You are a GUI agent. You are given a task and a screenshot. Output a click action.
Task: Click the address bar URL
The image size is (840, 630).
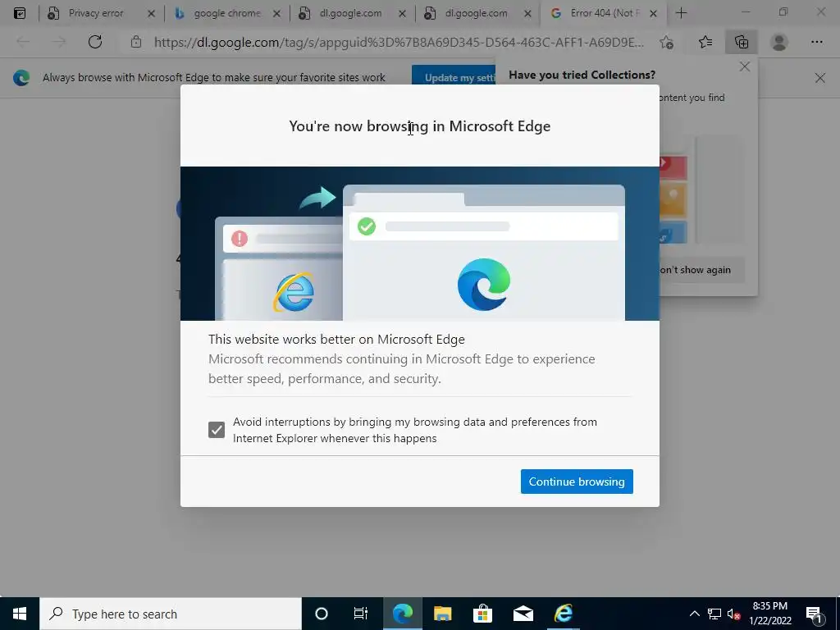[399, 42]
